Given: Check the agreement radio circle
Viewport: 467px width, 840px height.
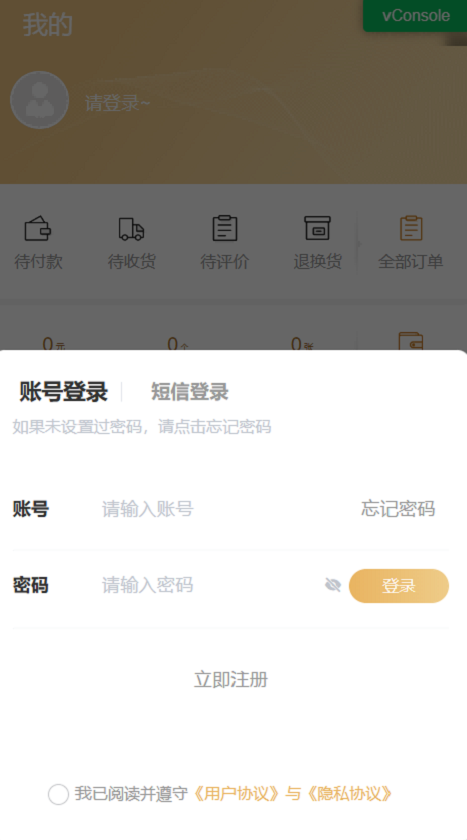Looking at the screenshot, I should tap(58, 794).
